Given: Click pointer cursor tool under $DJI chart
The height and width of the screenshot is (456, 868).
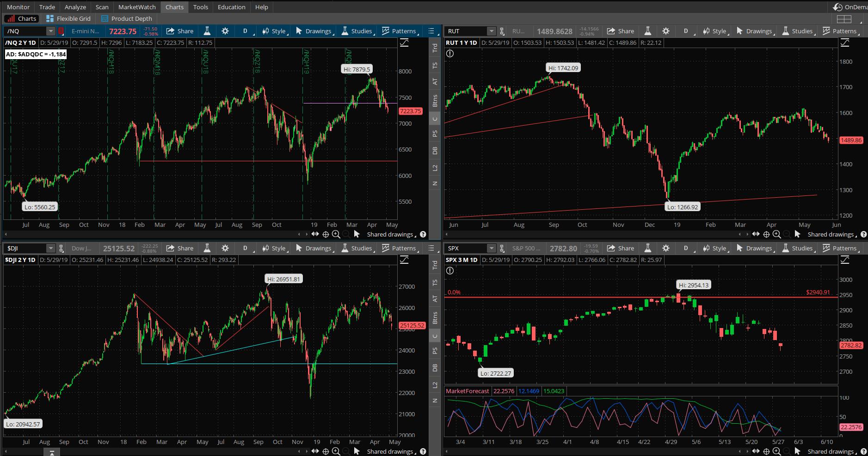Looking at the screenshot, I should [357, 451].
